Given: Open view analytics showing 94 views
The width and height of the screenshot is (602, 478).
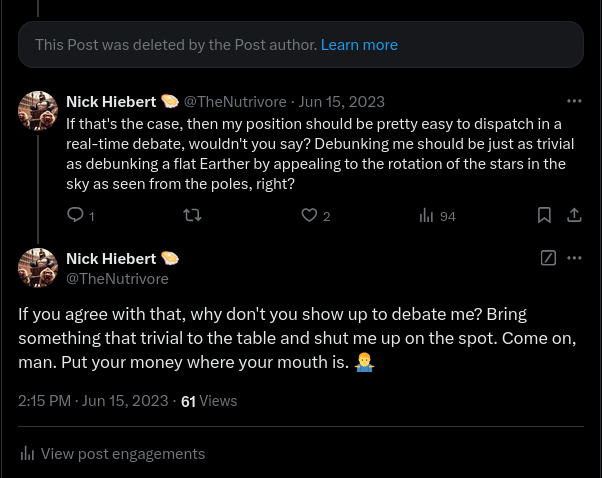Looking at the screenshot, I should click(437, 215).
